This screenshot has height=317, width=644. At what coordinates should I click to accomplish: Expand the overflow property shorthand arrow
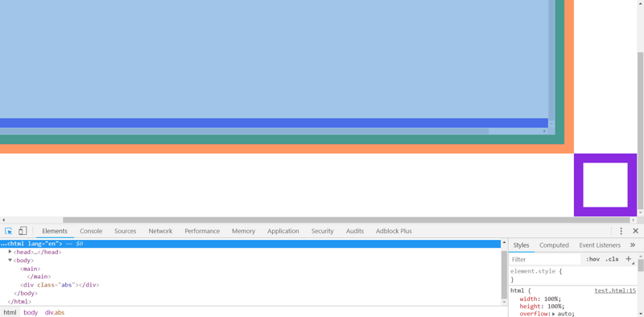[x=554, y=314]
